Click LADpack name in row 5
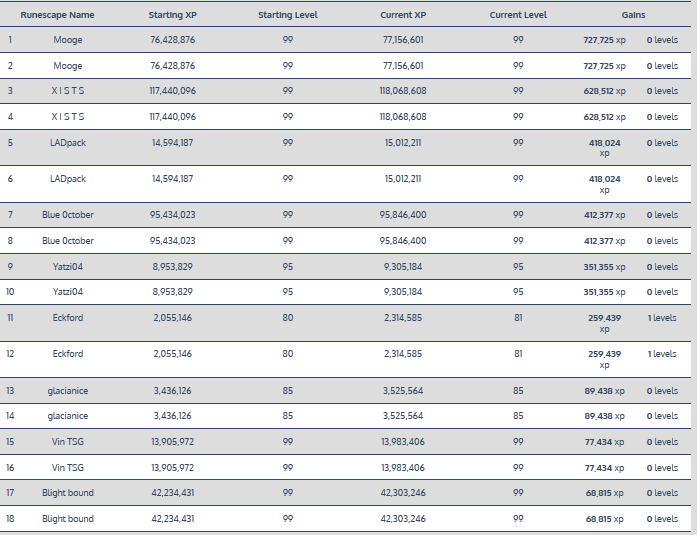The height and width of the screenshot is (535, 697). point(68,143)
